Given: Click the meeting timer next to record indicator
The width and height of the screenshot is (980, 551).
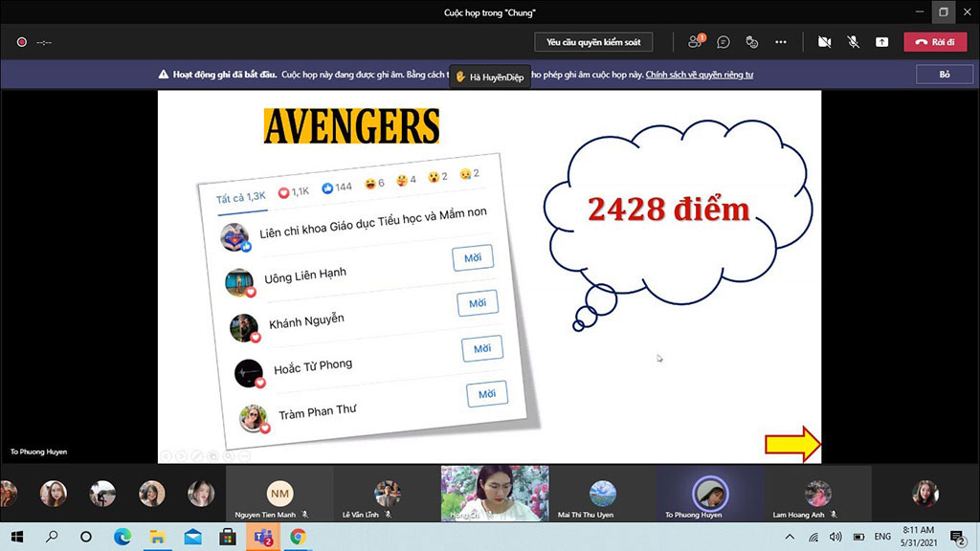Looking at the screenshot, I should [x=44, y=42].
